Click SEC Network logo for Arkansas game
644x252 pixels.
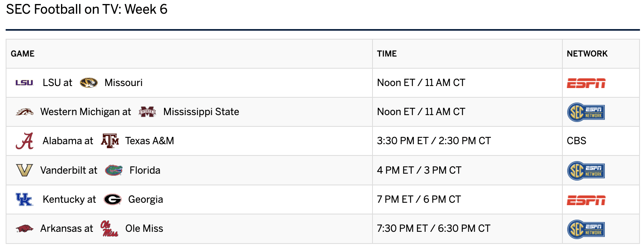click(x=586, y=229)
